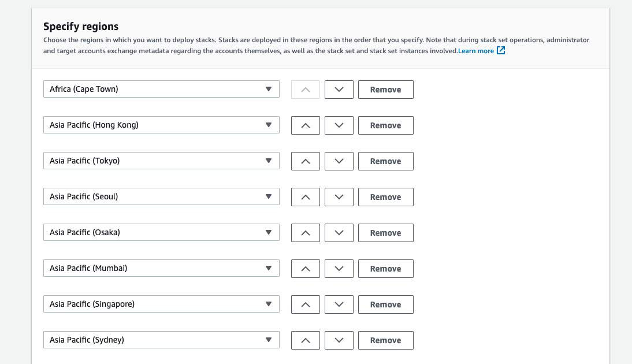Remove the Africa (Cape Town) region
This screenshot has height=364, width=632.
pyautogui.click(x=385, y=89)
